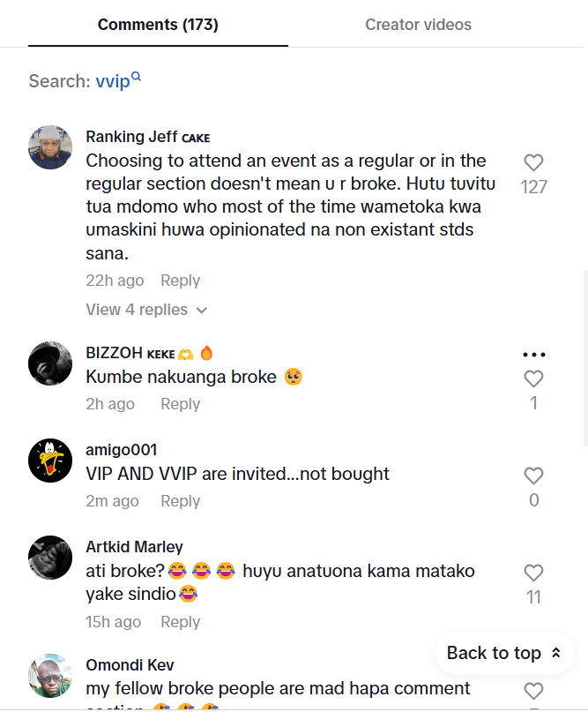Click the search magnifier icon beside vvip

click(x=137, y=79)
